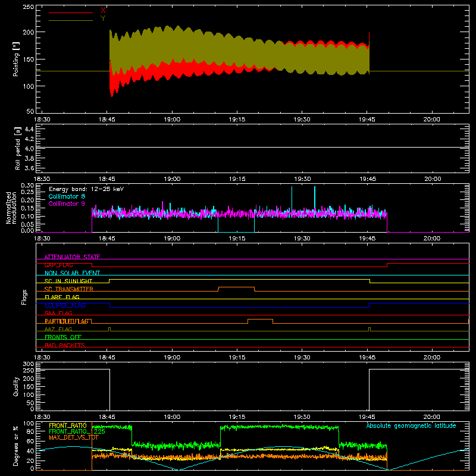Click the '0.30' tick on the modulation axis
This screenshot has height=476, width=476.
tap(27, 186)
